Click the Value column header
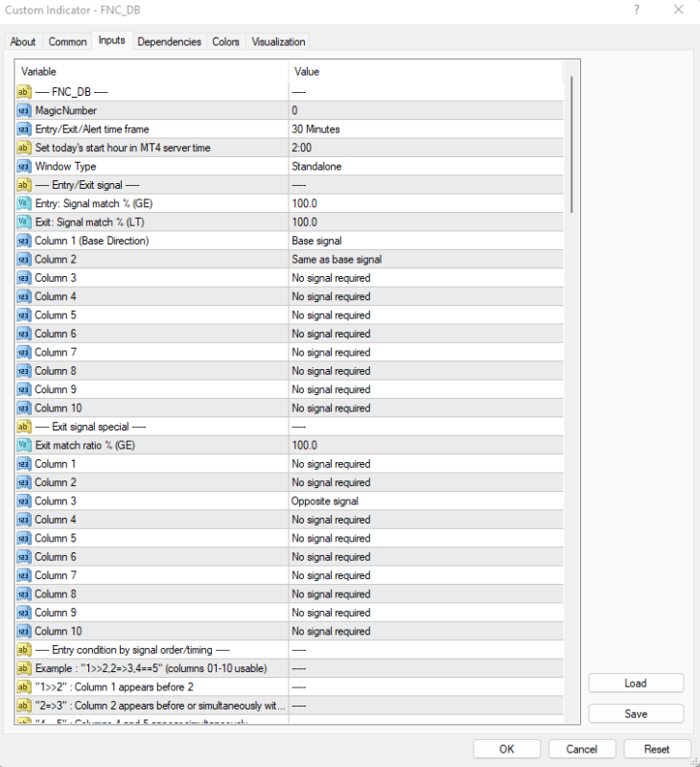 426,72
